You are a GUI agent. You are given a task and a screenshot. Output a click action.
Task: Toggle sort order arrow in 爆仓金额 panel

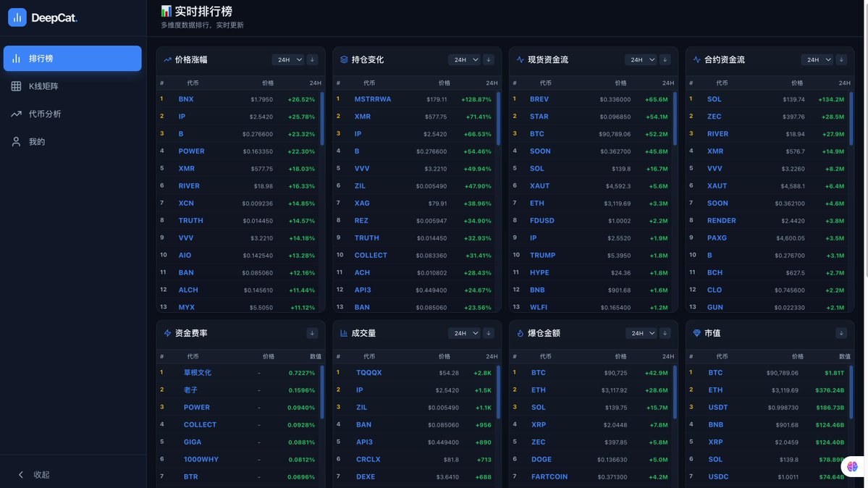[x=665, y=333]
